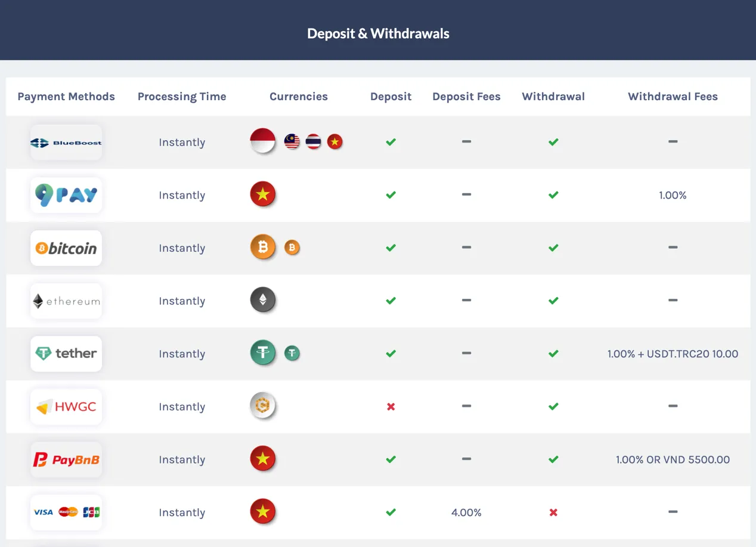This screenshot has width=756, height=547.
Task: Click the PayBnB payment logo
Action: 66,460
